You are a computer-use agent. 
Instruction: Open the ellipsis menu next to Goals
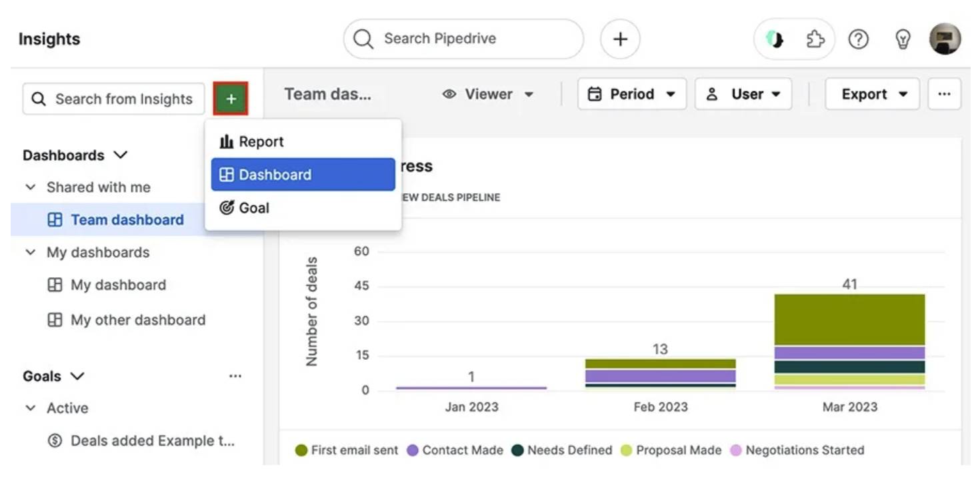[x=235, y=375]
